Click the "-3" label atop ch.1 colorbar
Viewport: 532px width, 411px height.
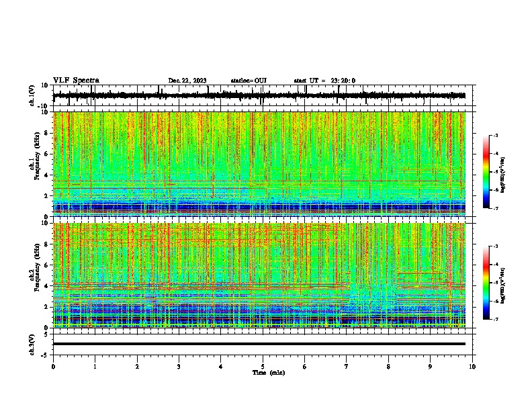495,135
